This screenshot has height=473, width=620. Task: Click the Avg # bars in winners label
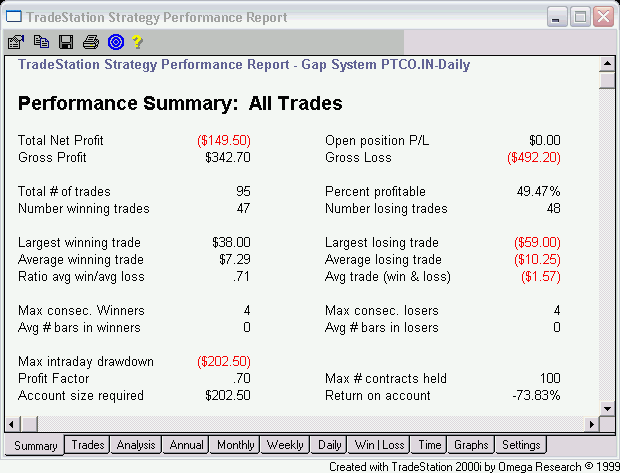[79, 327]
